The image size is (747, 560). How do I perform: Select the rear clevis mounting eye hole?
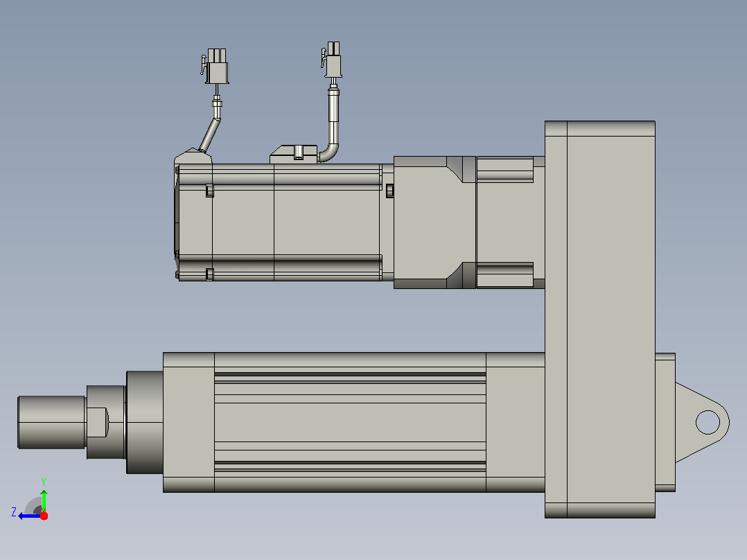point(708,422)
